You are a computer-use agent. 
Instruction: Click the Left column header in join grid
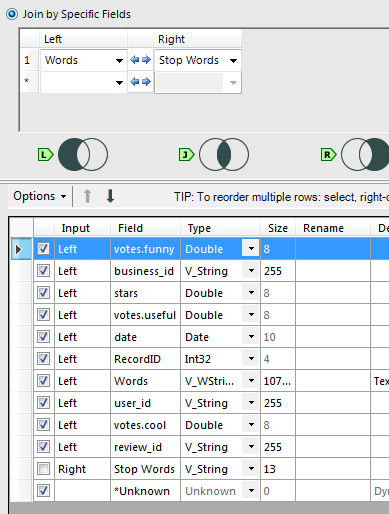click(x=83, y=39)
